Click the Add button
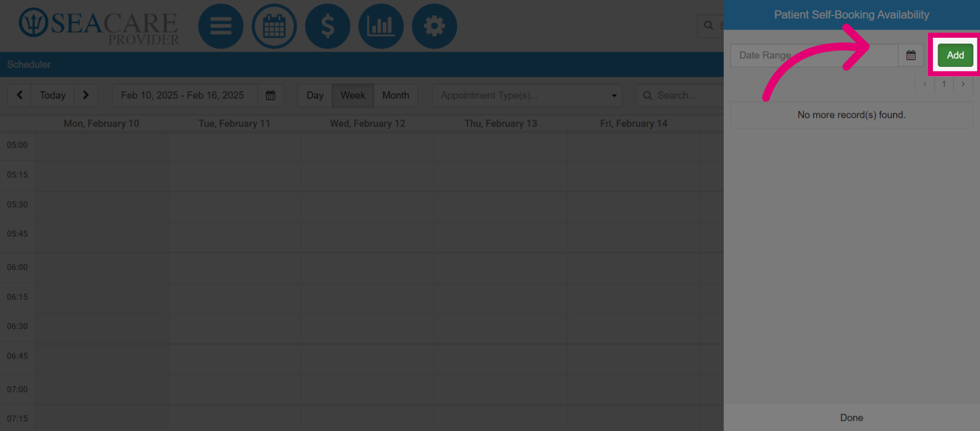 click(955, 55)
